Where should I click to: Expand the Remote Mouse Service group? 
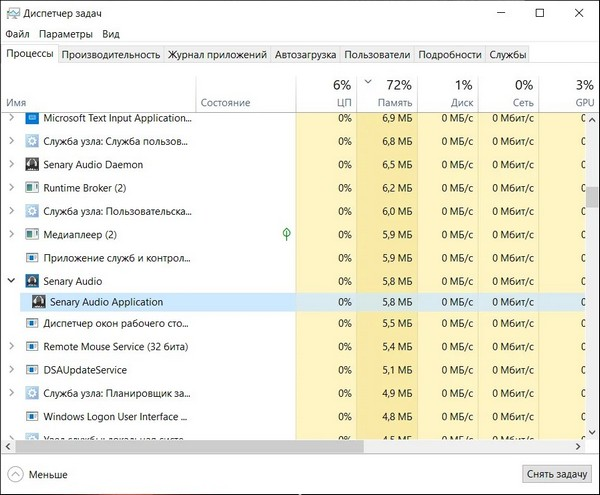11,346
